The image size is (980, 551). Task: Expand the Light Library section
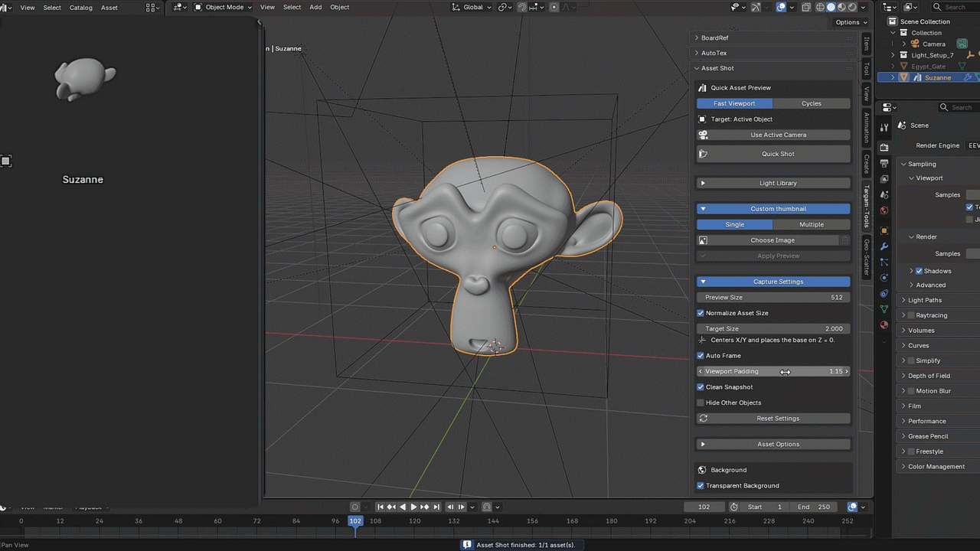click(x=773, y=183)
